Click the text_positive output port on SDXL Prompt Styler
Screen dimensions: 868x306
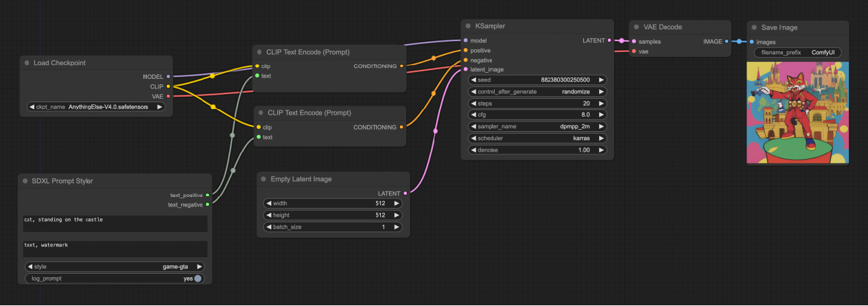[207, 195]
